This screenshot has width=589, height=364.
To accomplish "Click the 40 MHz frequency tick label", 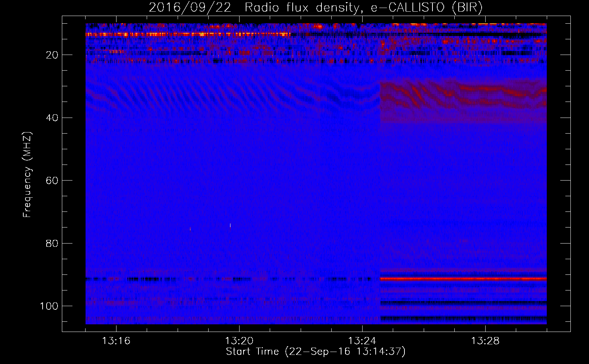I will tap(52, 118).
